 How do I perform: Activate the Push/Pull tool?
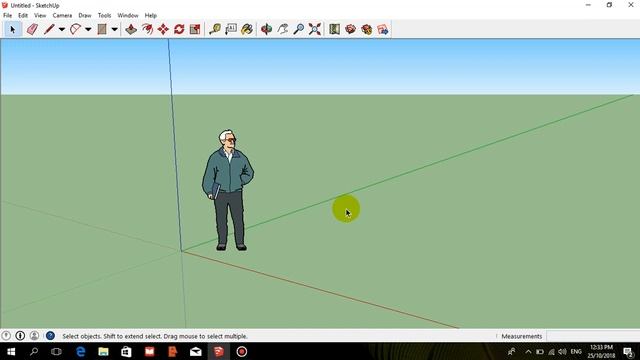[131, 29]
